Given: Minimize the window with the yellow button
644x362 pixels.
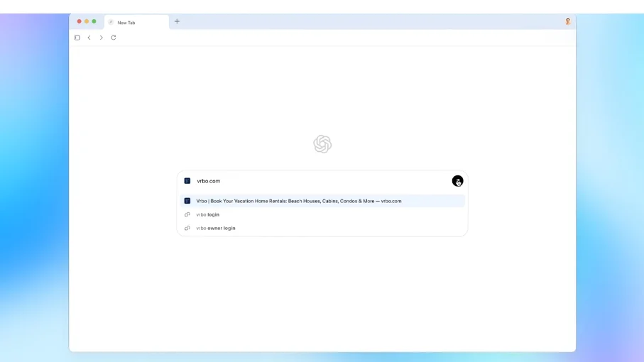Looking at the screenshot, I should coord(87,21).
